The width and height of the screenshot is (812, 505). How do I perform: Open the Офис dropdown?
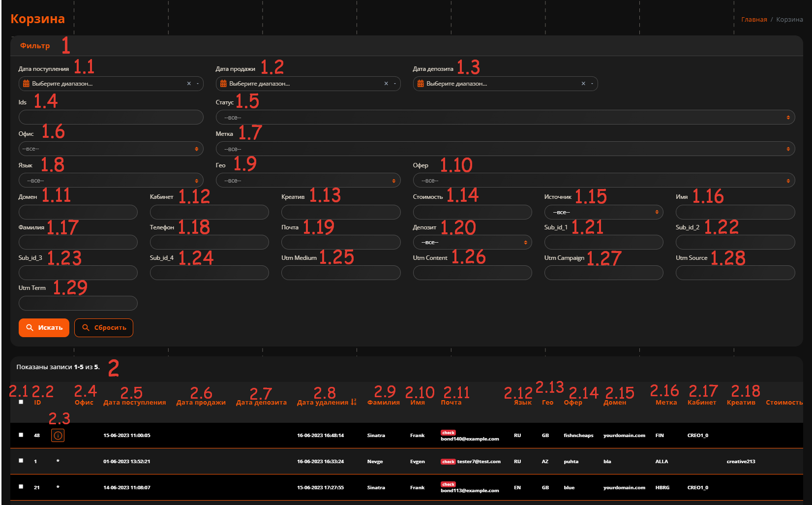[x=111, y=149]
